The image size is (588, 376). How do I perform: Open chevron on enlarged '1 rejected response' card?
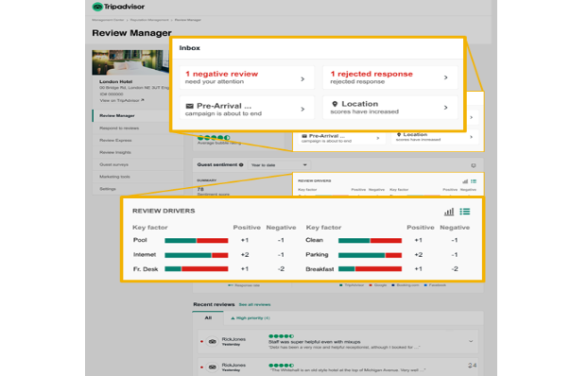pyautogui.click(x=446, y=77)
